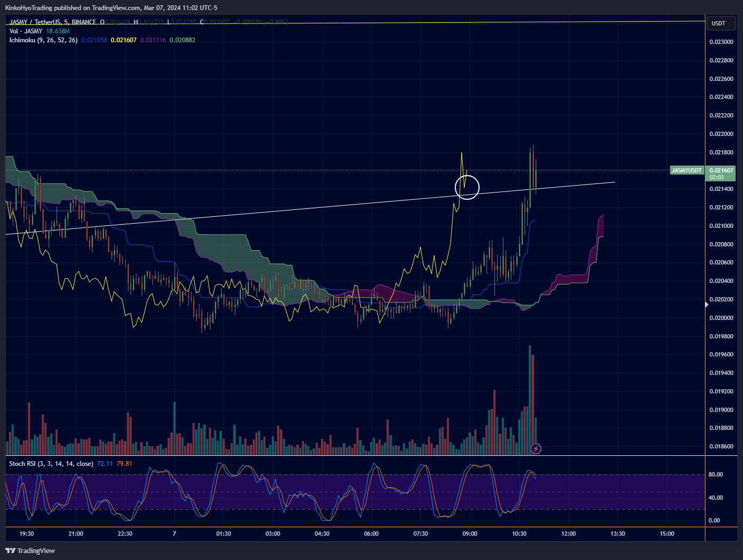Click the Stoch RSI value 79.81
Viewport: 743px width, 560px height.
tap(125, 464)
